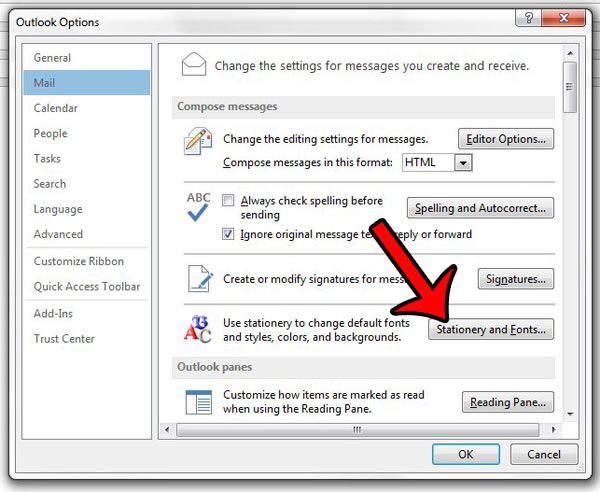The width and height of the screenshot is (600, 492).
Task: Open the Advanced options category
Action: (87, 234)
